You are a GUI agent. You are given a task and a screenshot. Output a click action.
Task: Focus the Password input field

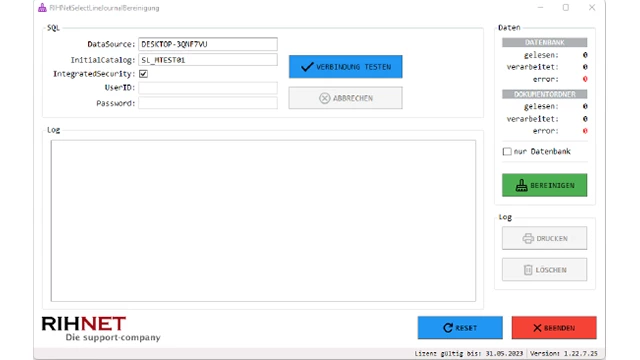pos(208,103)
